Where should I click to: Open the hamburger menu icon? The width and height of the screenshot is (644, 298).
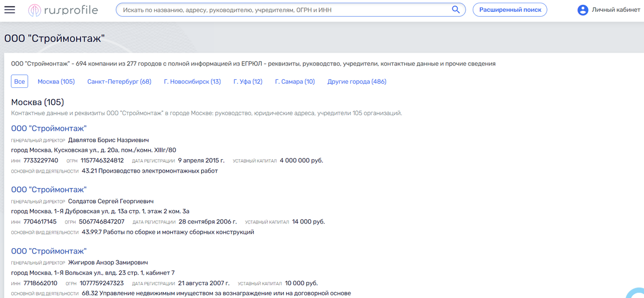[x=10, y=10]
